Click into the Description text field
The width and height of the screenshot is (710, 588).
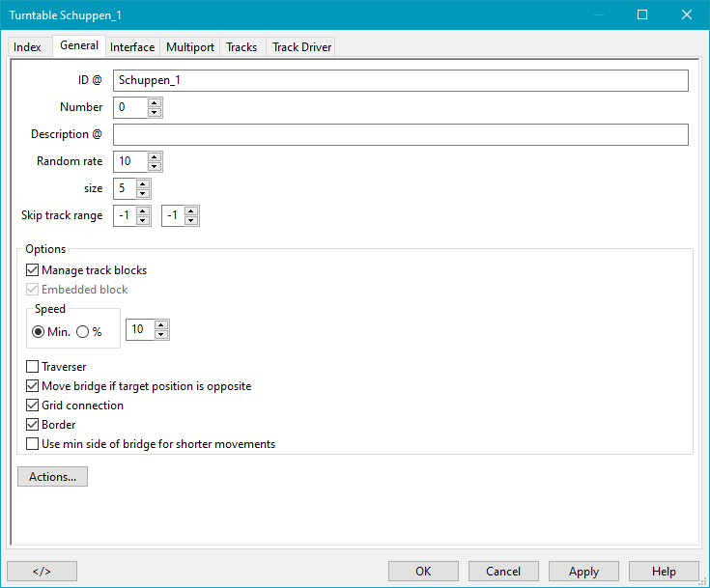click(x=400, y=134)
